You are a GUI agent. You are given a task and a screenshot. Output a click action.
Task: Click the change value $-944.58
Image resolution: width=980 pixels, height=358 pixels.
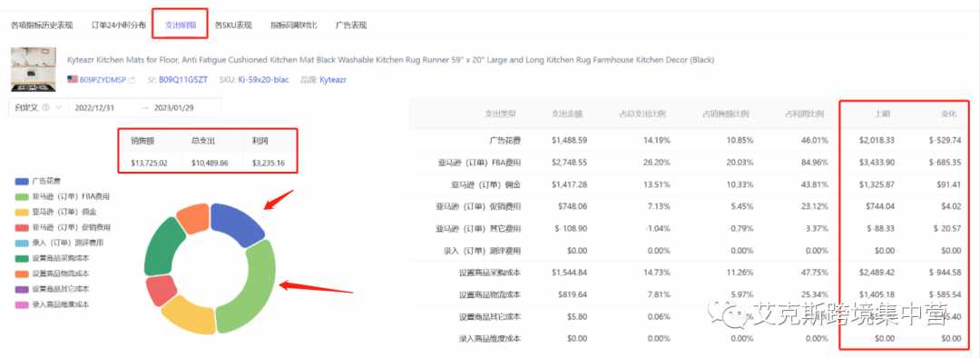tap(945, 273)
